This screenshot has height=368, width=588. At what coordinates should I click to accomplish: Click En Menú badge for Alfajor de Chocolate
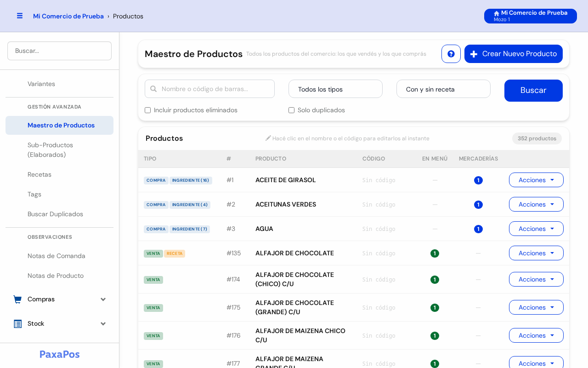435,253
